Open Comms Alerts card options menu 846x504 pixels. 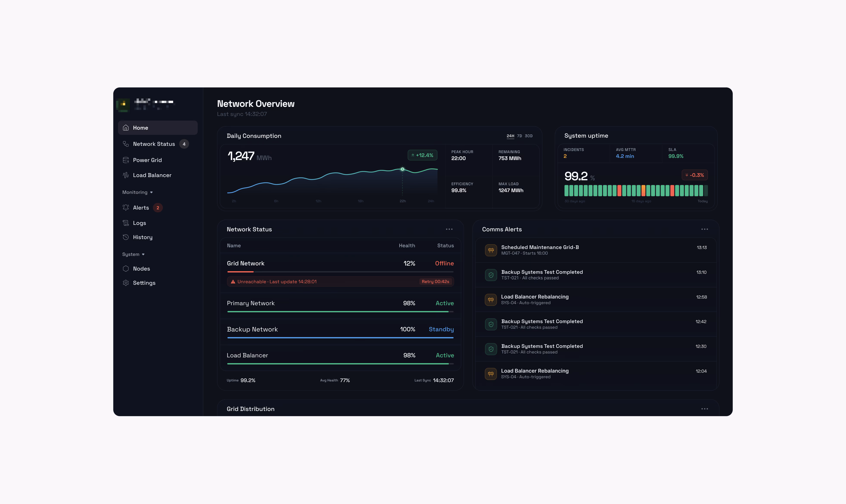tap(705, 229)
